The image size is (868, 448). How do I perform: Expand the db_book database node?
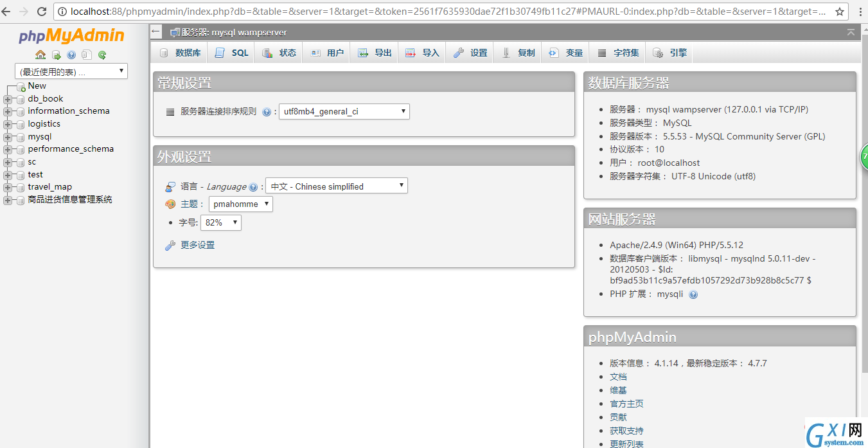click(8, 99)
